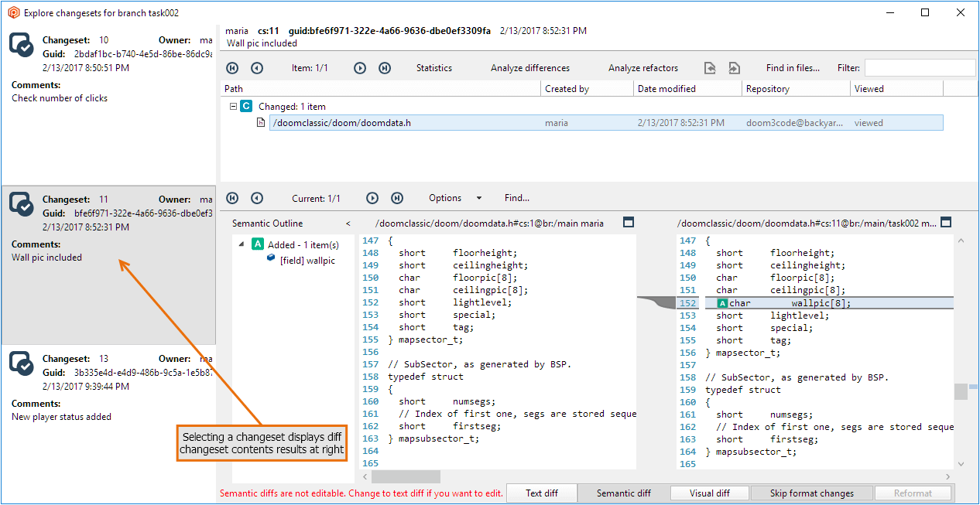This screenshot has height=505, width=980.
Task: Click the 'Semantic Outline' panel title
Action: (x=268, y=223)
